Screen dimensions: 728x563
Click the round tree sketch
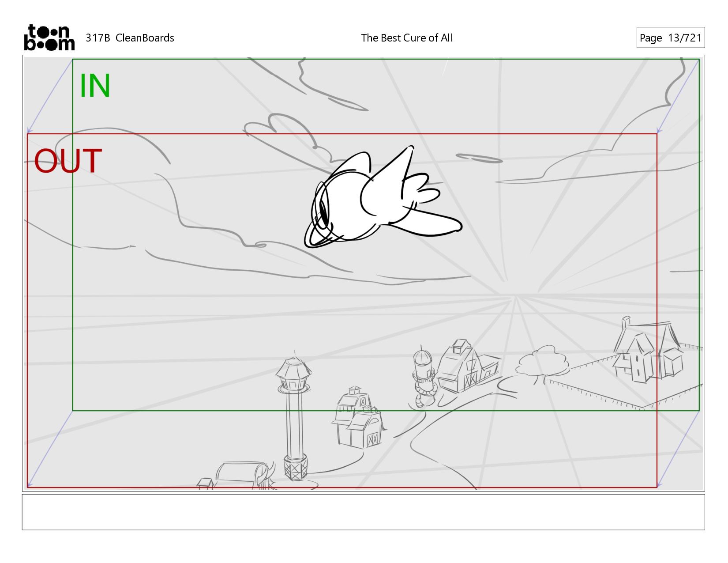(542, 364)
